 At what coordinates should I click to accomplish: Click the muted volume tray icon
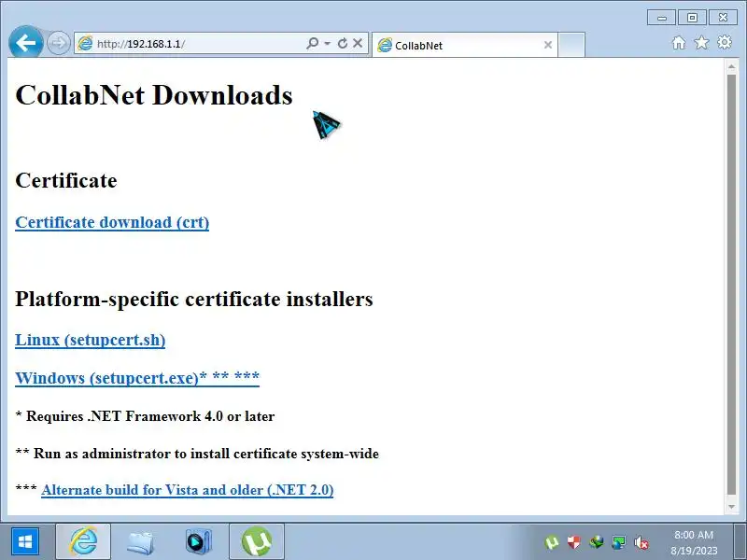click(641, 542)
